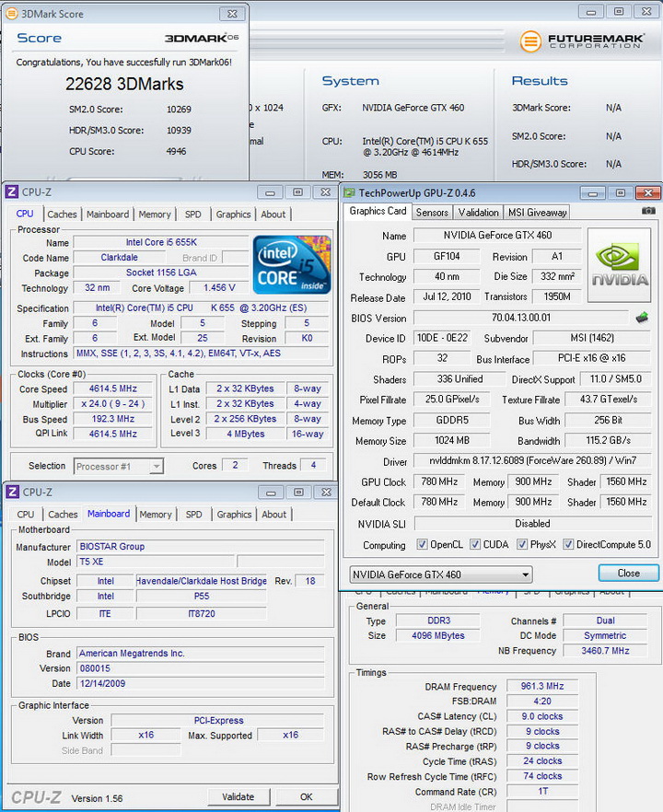Open SPD tab in lower CPU-Z

[193, 515]
